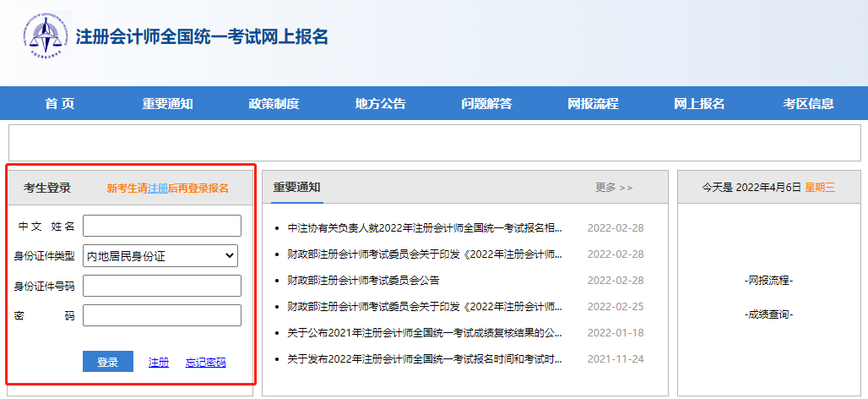
Task: Click 更多 >> in the notices panel
Action: click(x=613, y=188)
